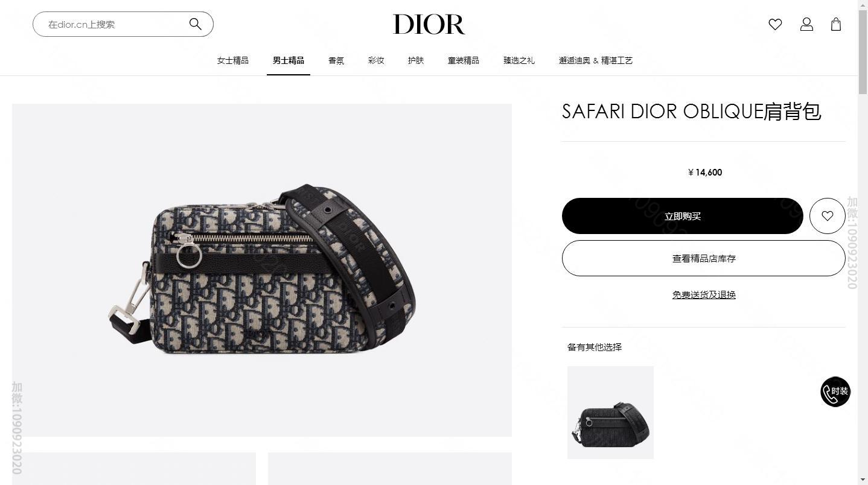Select the black bag variant thumbnail
Viewport: 868px width, 485px height.
[610, 413]
